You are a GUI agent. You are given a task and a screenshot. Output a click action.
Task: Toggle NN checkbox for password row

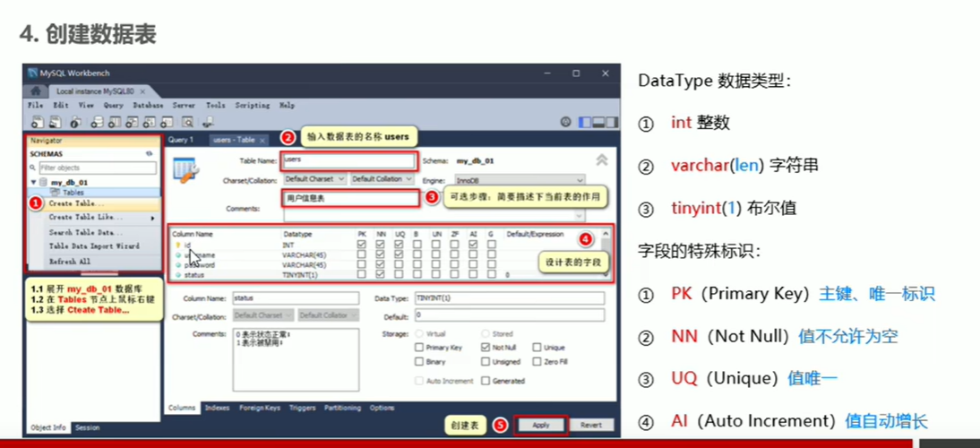click(380, 265)
